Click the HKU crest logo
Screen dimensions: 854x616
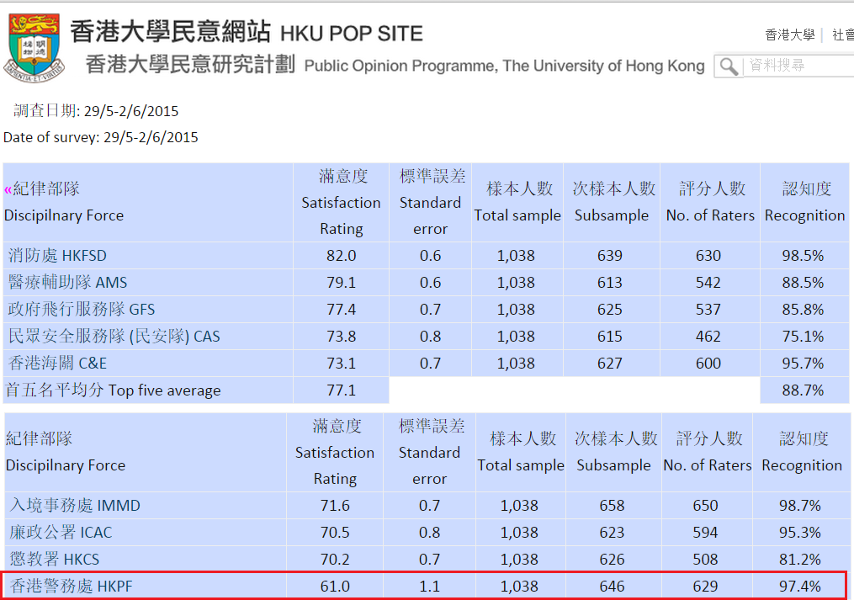34,48
